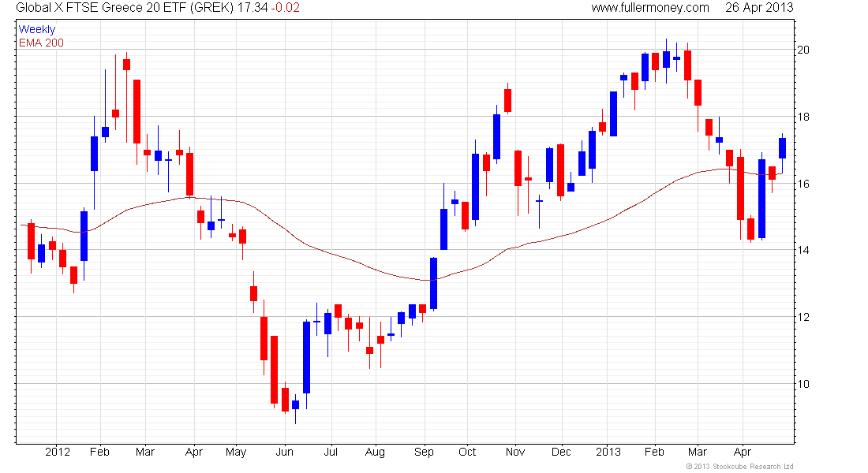Image resolution: width=868 pixels, height=473 pixels.
Task: Click the date 26 Apr 2013
Action: tap(759, 8)
